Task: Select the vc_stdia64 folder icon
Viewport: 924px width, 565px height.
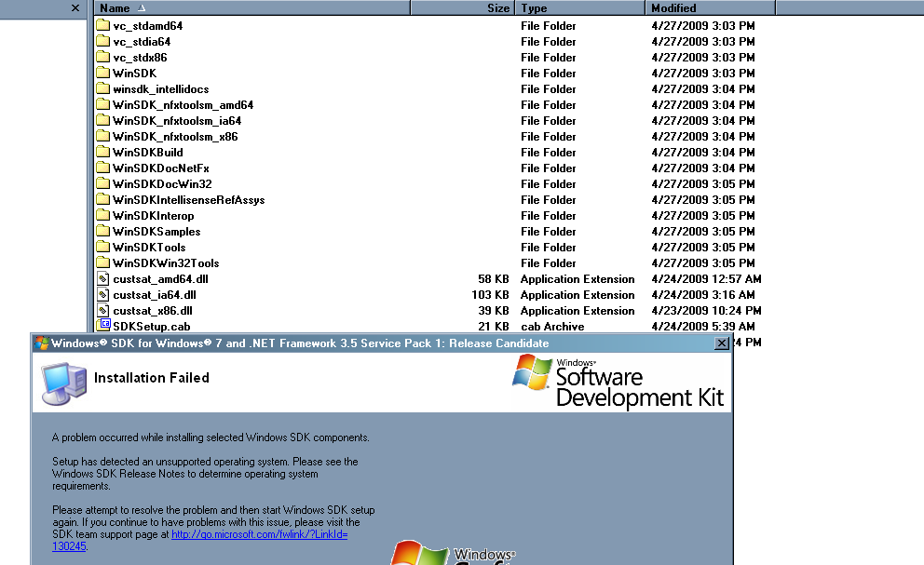Action: pos(103,41)
